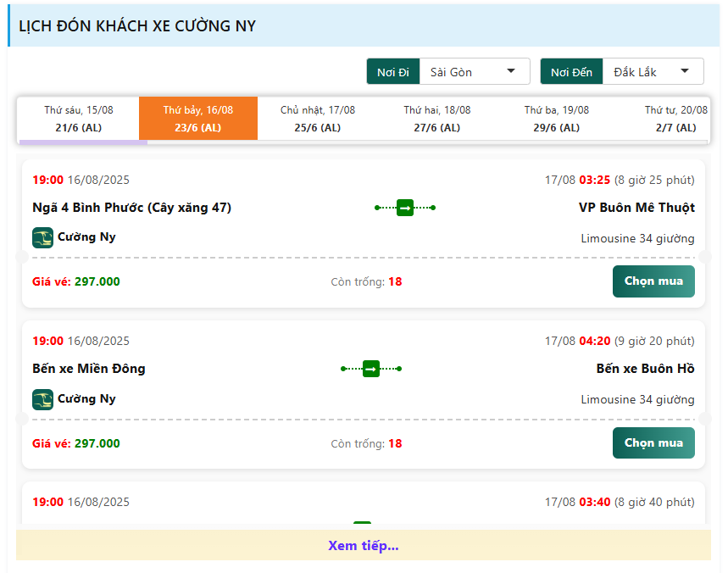This screenshot has width=728, height=573.
Task: Click Chọn mua for Bến xe Buôn Hồ trip
Action: coord(653,443)
